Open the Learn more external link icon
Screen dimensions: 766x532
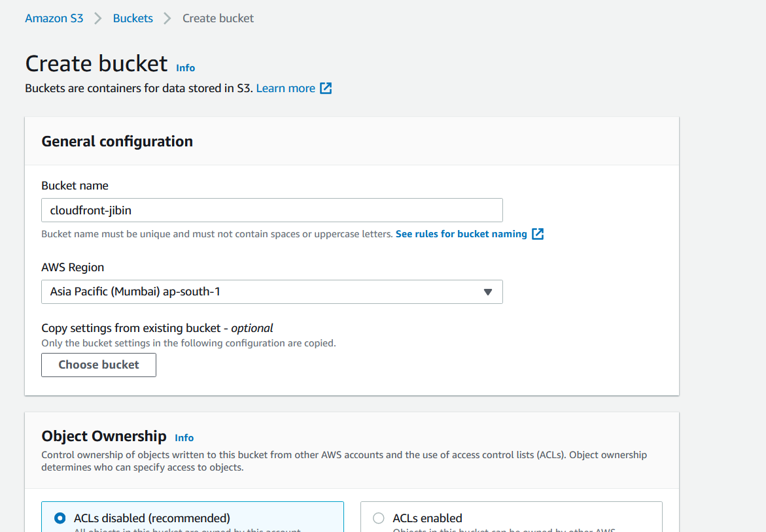(325, 88)
